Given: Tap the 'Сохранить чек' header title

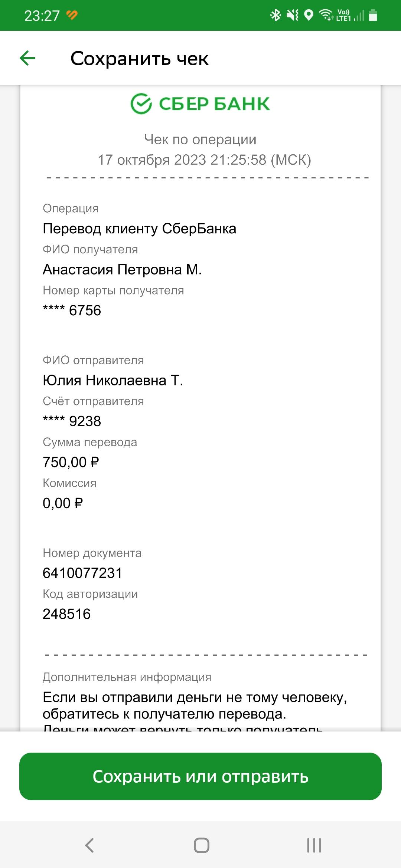Looking at the screenshot, I should click(x=140, y=59).
